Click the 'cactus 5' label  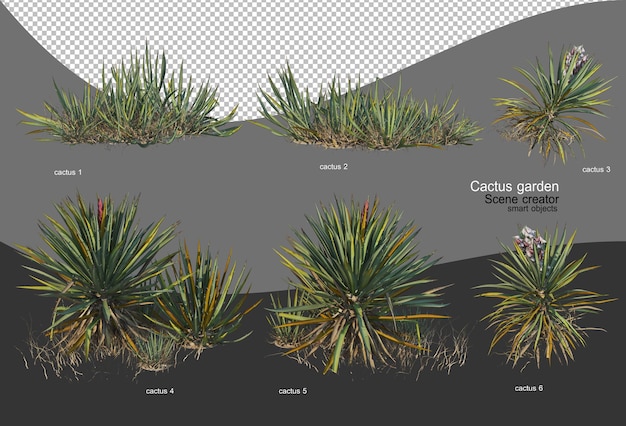coord(293,391)
